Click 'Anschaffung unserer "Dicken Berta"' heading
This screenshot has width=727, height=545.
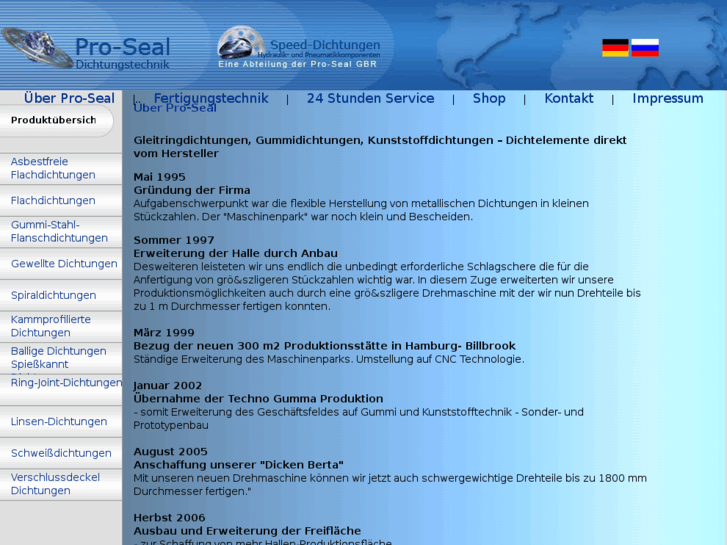click(238, 464)
